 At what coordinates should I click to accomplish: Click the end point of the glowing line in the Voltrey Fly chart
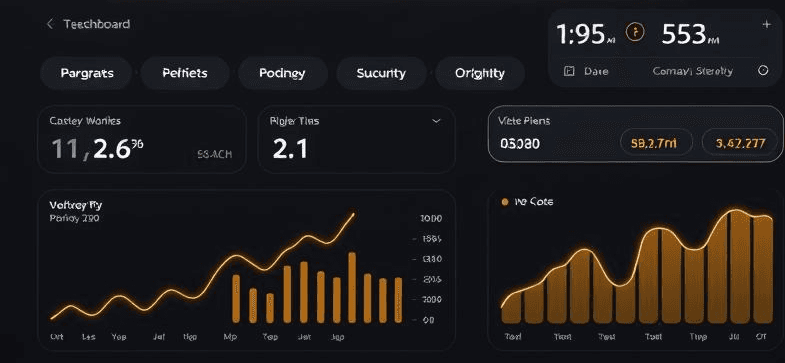[353, 214]
